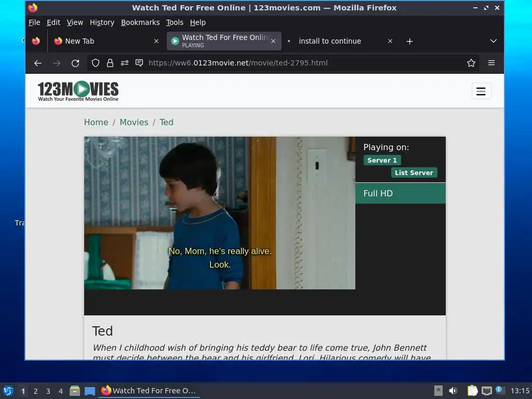Select Server 1 button
Viewport: 532px width, 399px height.
[x=382, y=160]
